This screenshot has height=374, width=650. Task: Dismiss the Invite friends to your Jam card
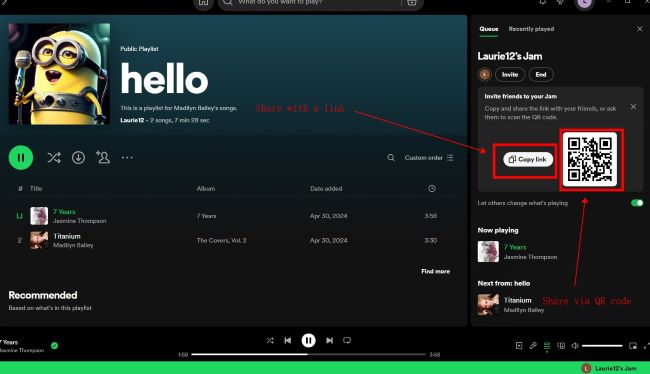tap(633, 107)
